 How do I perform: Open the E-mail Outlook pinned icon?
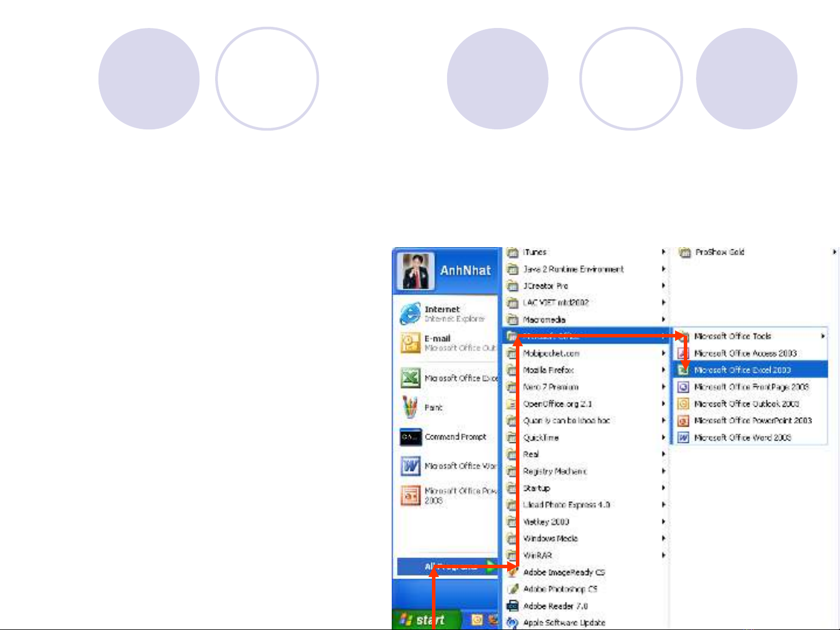tap(410, 343)
